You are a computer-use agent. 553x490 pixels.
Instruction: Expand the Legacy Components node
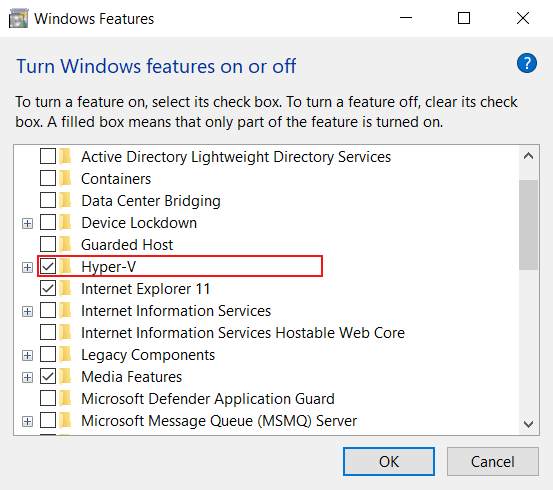click(x=27, y=355)
